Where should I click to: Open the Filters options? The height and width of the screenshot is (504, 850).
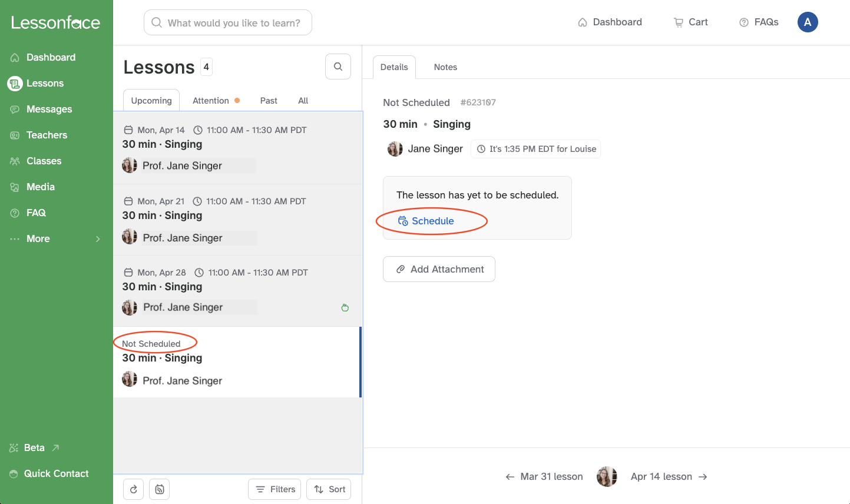tap(274, 489)
